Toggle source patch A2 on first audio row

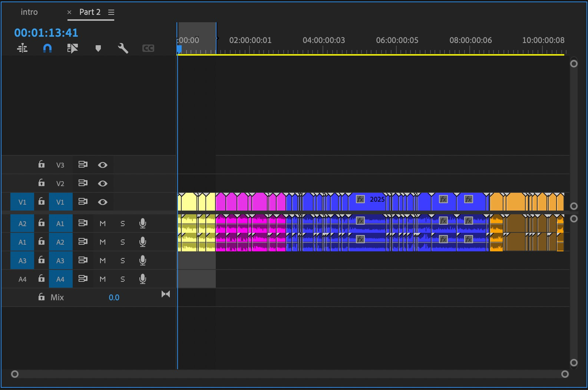click(22, 224)
